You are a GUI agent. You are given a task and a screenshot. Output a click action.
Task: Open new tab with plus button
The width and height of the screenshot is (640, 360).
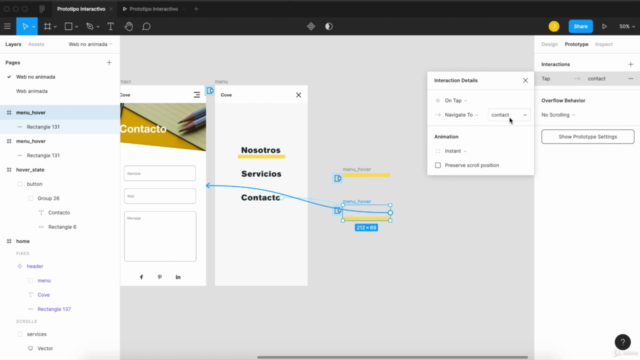196,9
